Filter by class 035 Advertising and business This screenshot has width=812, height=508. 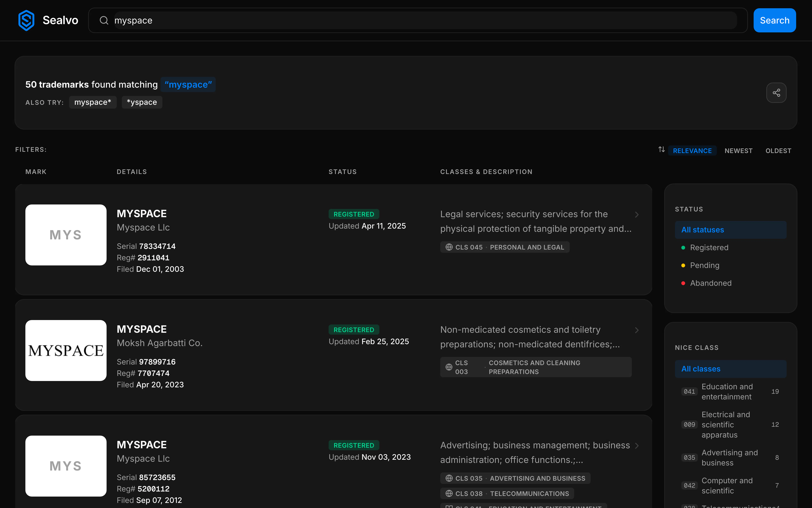pyautogui.click(x=730, y=458)
